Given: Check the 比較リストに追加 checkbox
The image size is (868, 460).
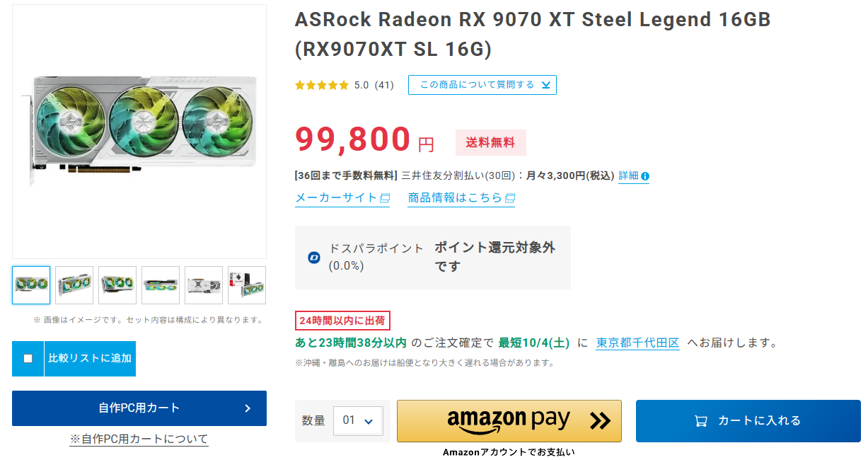Looking at the screenshot, I should (28, 358).
